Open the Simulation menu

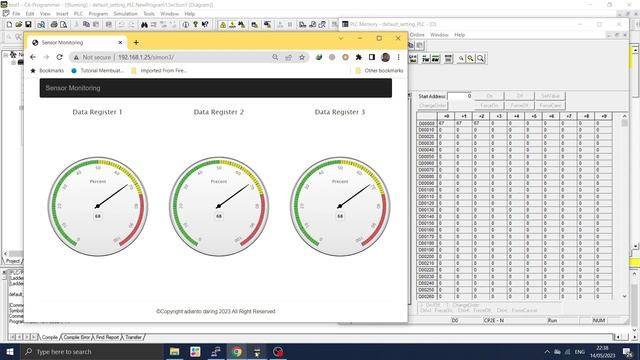(125, 13)
